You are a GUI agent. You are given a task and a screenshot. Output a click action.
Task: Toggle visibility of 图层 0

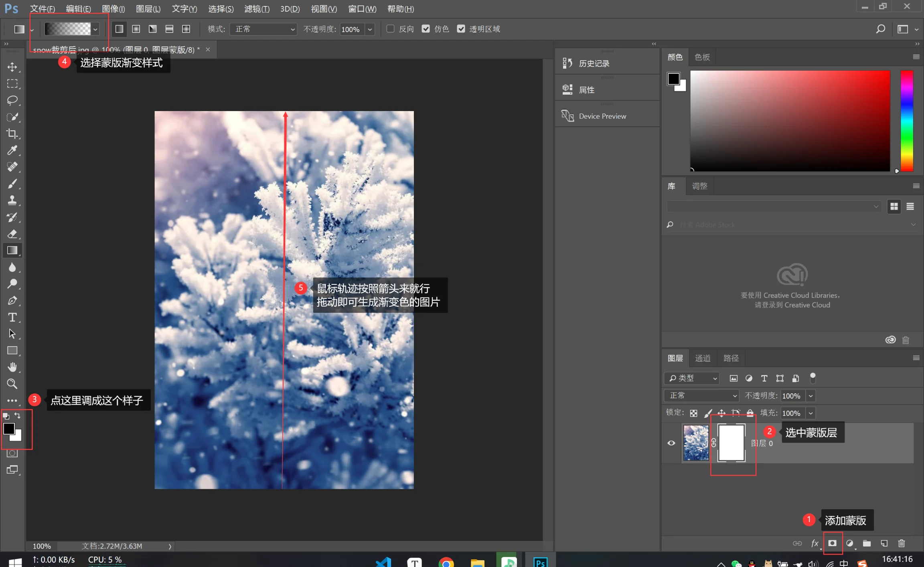671,443
